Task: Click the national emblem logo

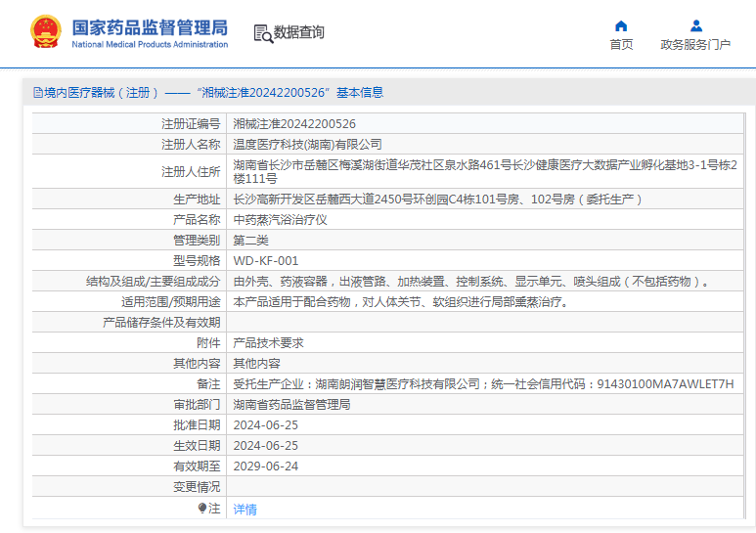Action: click(46, 32)
